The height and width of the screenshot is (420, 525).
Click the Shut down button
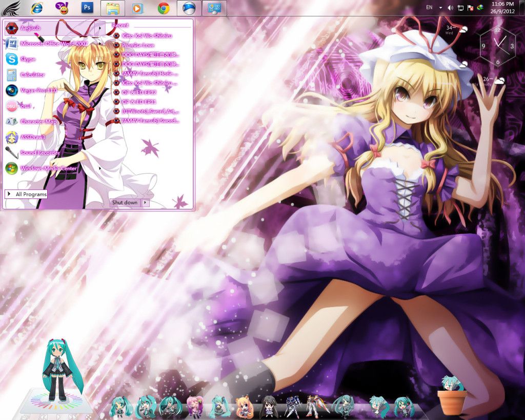(125, 203)
